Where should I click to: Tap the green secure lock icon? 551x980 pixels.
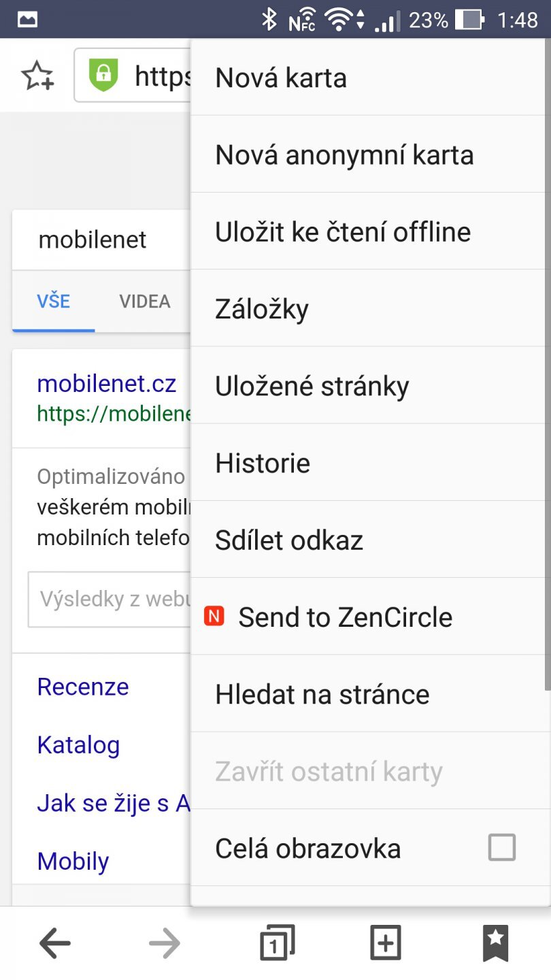coord(103,76)
